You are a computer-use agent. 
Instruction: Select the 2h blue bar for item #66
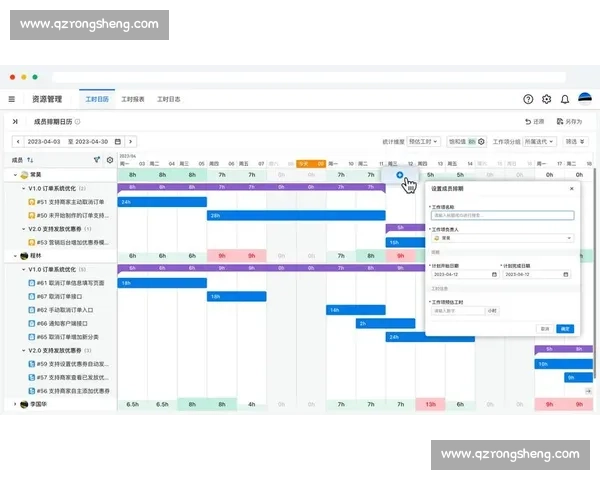coord(385,323)
